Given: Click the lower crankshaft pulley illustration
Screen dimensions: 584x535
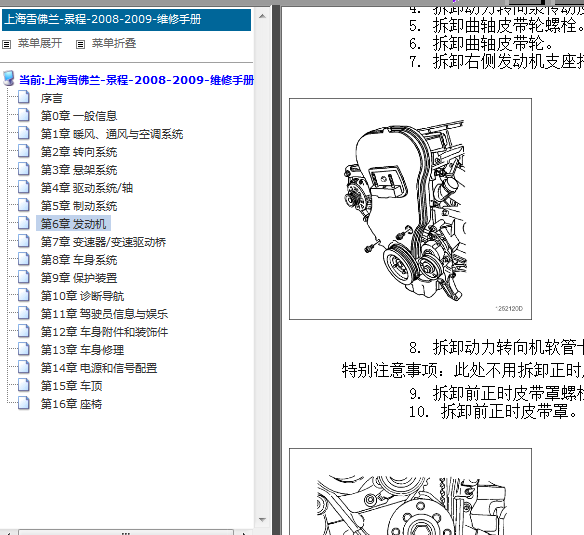Looking at the screenshot, I should [410, 492].
